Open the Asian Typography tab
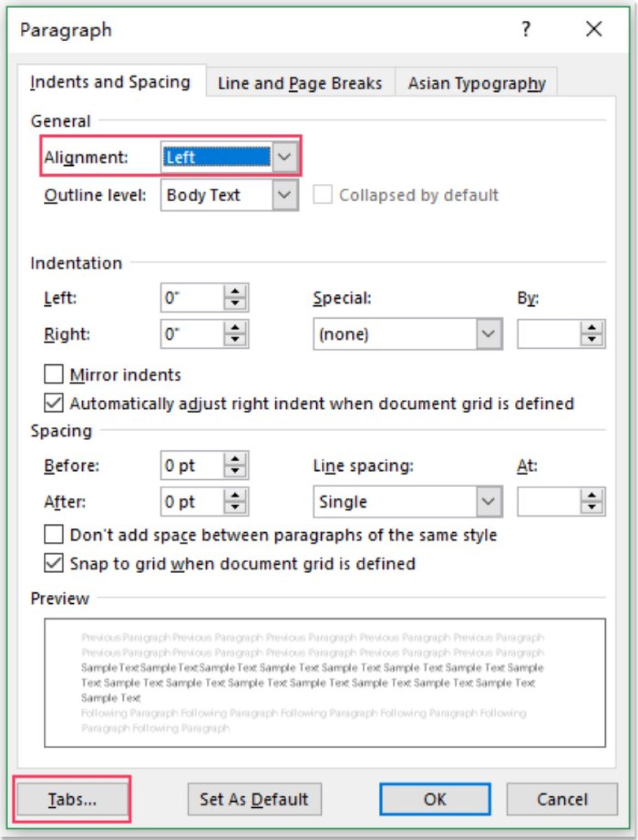This screenshot has width=638, height=840. (477, 83)
